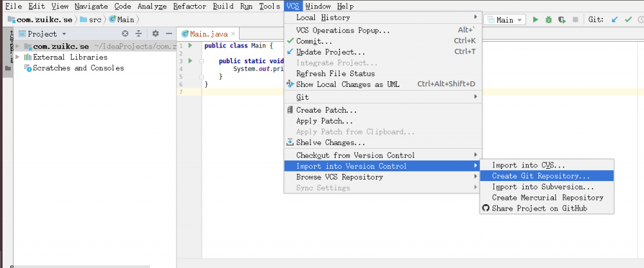Viewport: 644px width, 268px height.
Task: Switch to the Main.java editor tab
Action: [208, 34]
